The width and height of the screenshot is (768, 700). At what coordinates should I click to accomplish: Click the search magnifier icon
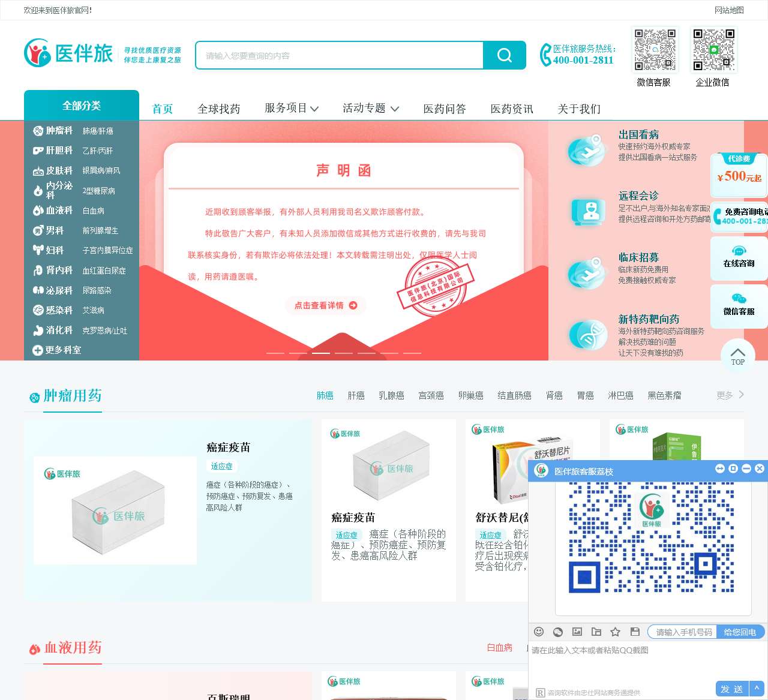click(503, 55)
